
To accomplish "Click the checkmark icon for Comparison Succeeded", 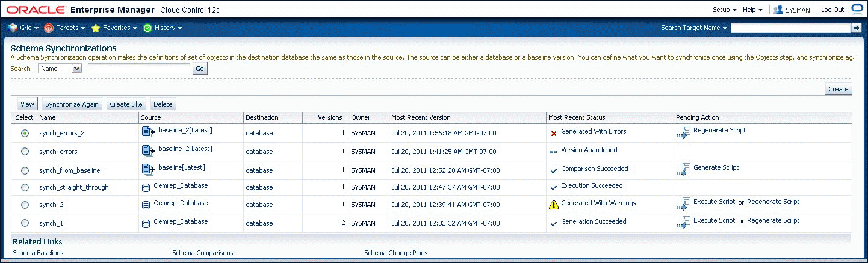I will point(554,170).
